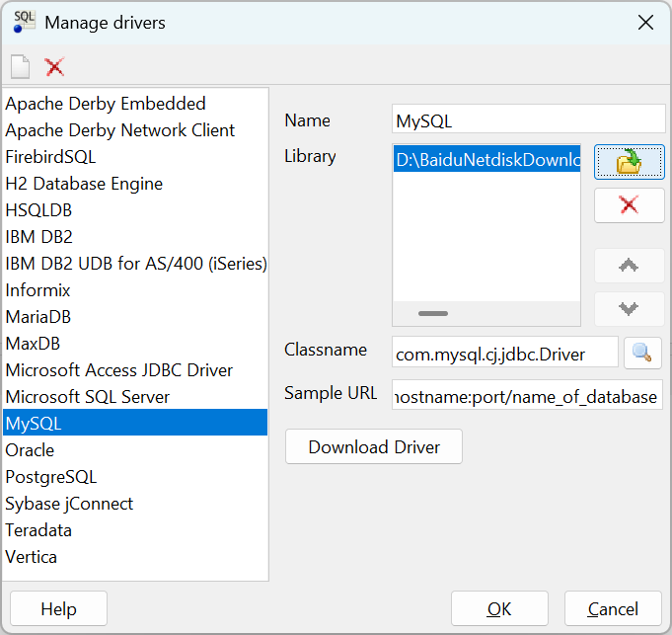Select IBM DB2 driver
Screen dimensions: 672x635
click(x=135, y=237)
